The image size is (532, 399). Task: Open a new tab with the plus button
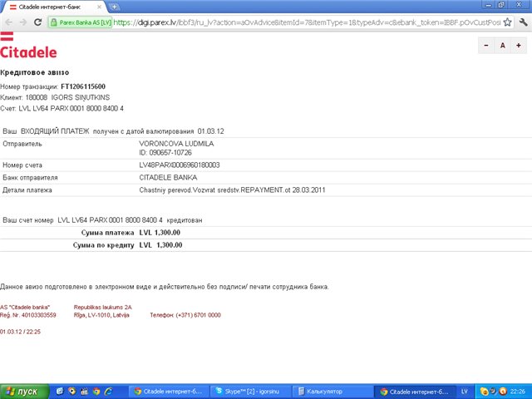tap(114, 7)
